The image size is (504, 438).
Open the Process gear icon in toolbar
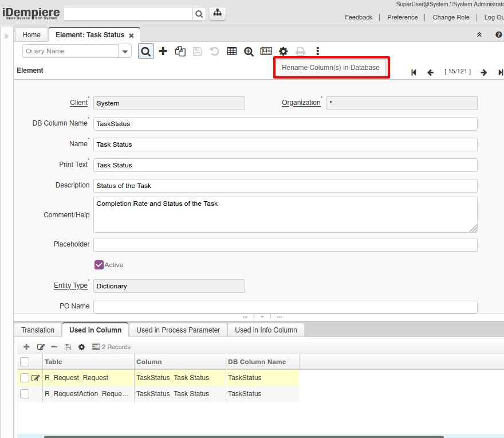283,51
